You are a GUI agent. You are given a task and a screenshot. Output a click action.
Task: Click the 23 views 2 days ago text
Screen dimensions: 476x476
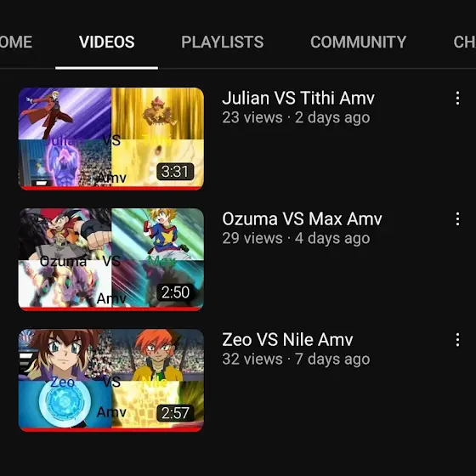296,118
